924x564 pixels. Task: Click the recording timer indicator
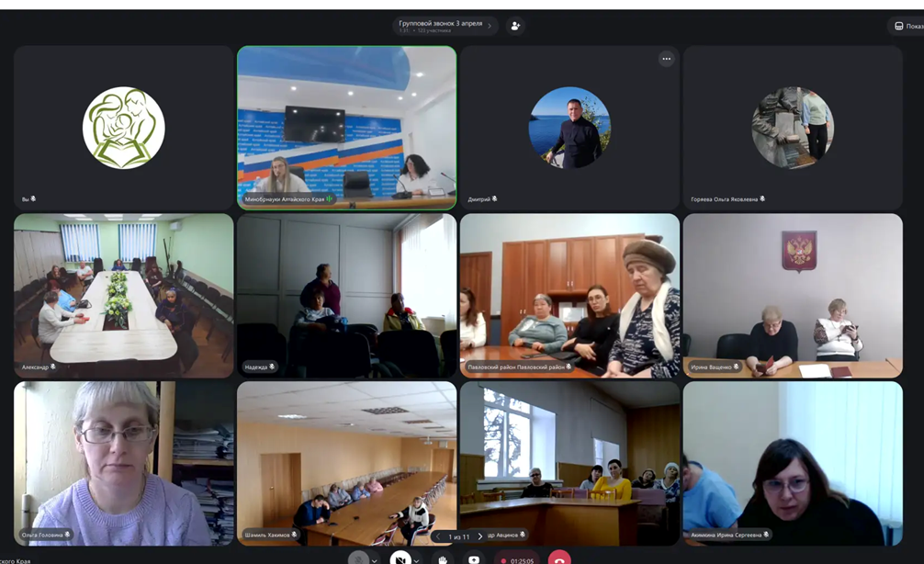tap(517, 559)
